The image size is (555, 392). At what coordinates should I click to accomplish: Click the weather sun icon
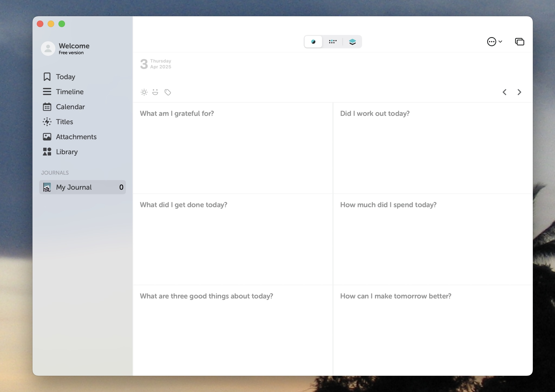pyautogui.click(x=144, y=92)
